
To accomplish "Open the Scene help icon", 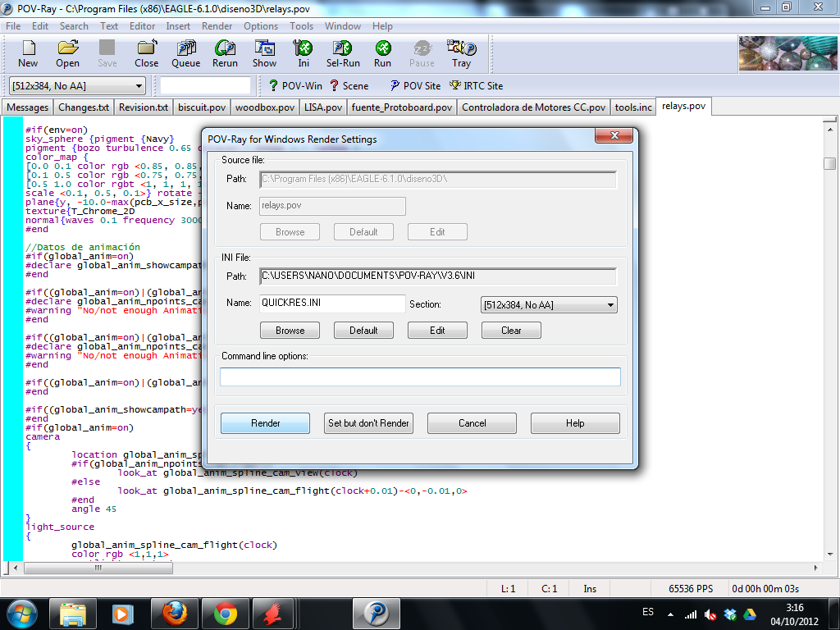I will pyautogui.click(x=349, y=85).
